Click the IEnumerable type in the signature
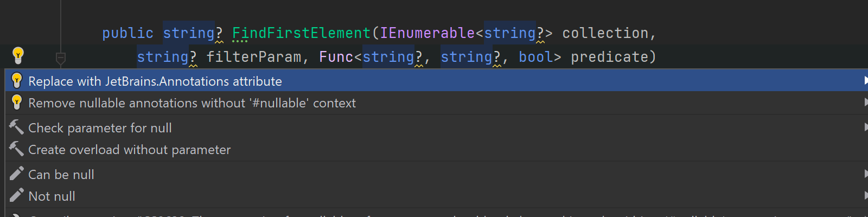 427,33
